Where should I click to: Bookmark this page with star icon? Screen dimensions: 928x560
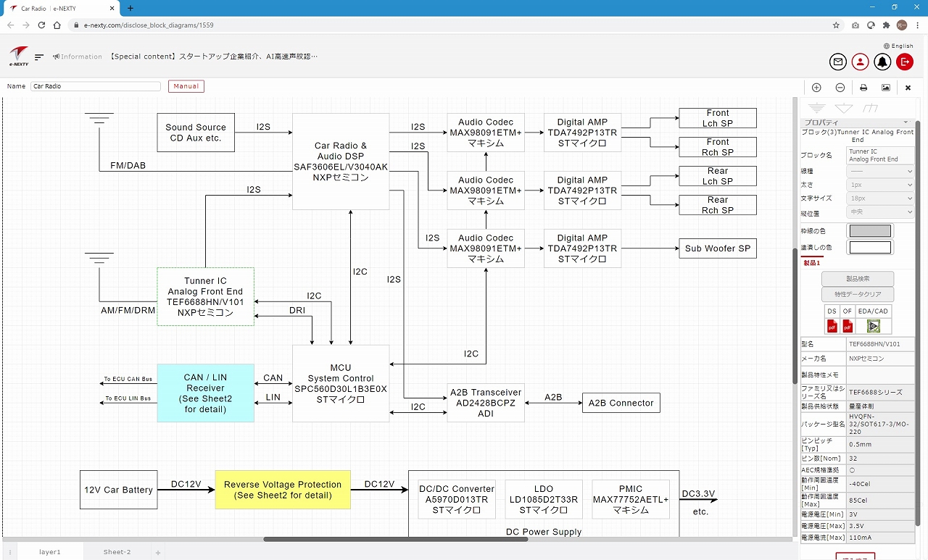[x=836, y=25]
